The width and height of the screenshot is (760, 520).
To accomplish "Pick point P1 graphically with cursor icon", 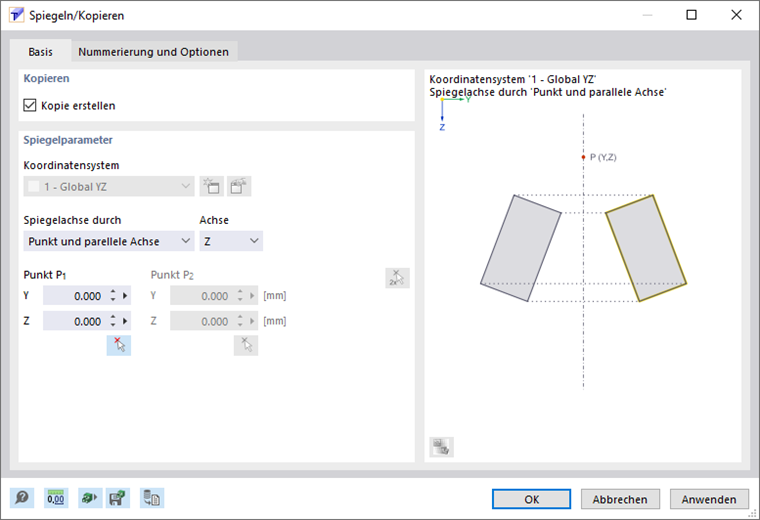I will (x=119, y=345).
